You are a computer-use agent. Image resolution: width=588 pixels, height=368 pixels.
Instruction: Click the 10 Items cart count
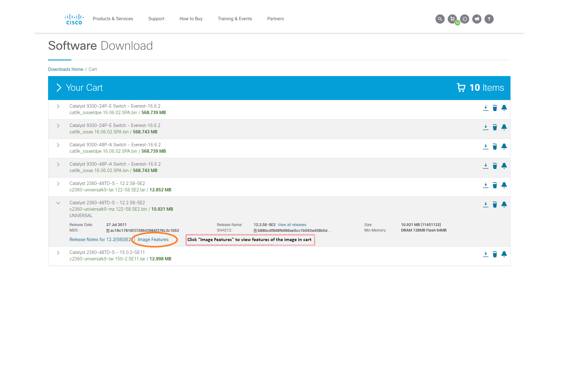[x=480, y=88]
